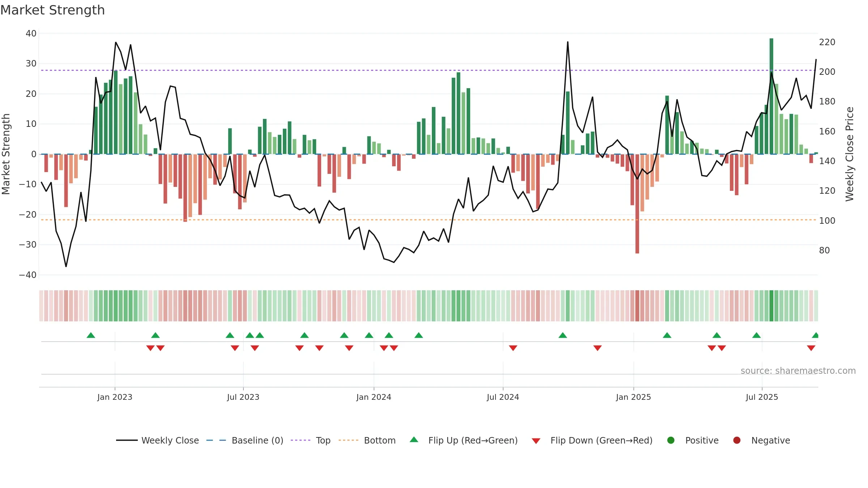Click the orange dotted Bottom legend item

[367, 440]
